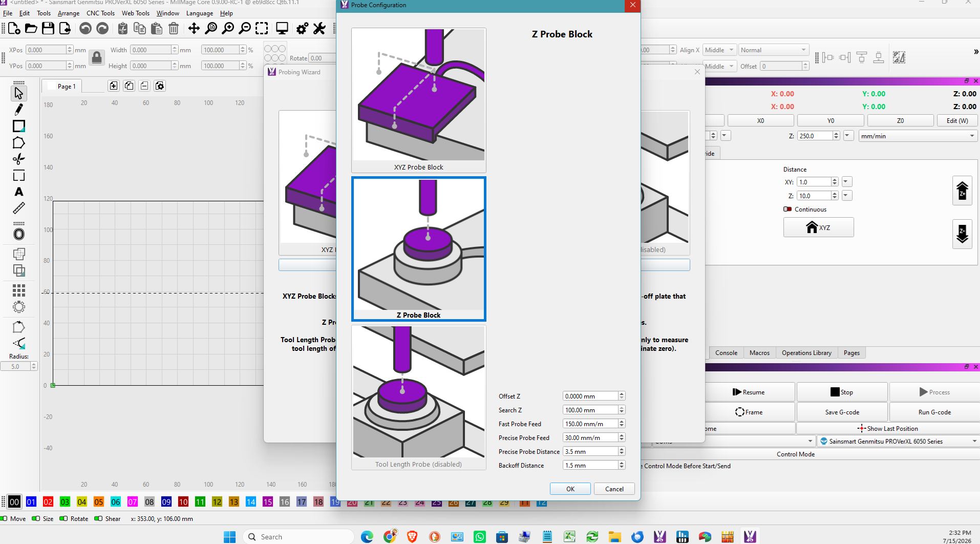Select the XYZ Probe Block thumbnail

419,100
